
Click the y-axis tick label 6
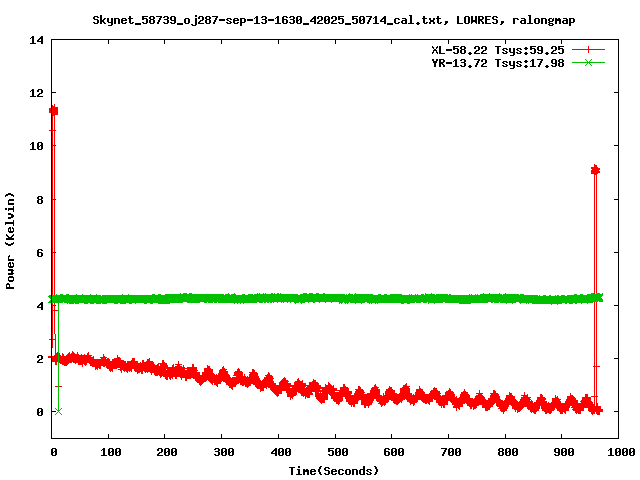click(40, 253)
